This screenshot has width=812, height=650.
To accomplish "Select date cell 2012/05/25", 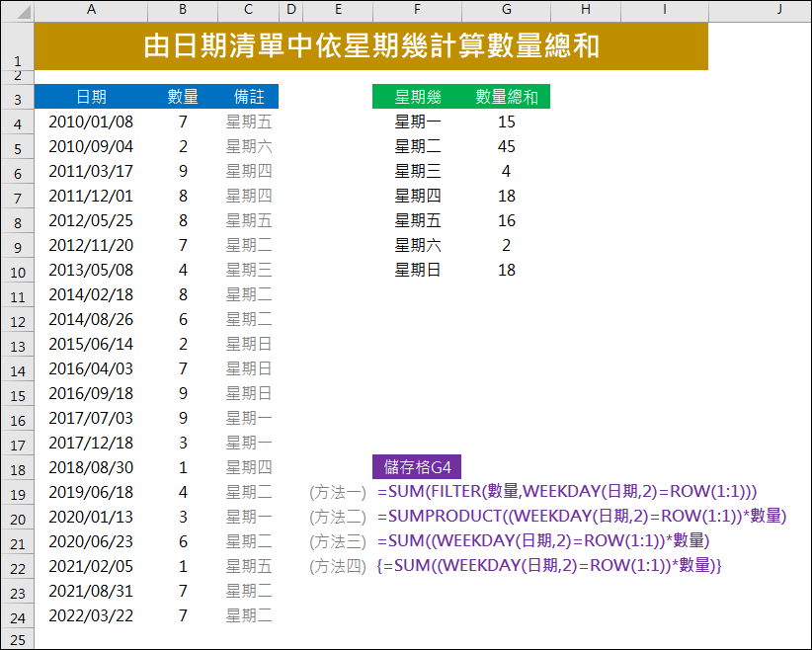I will click(x=91, y=220).
